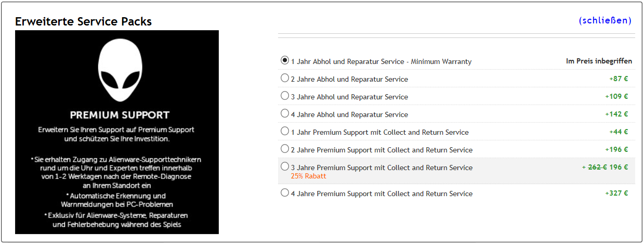Pick the discounted 3 Jahre Premium Support radio
Viewport: 644px width, 244px height.
285,166
